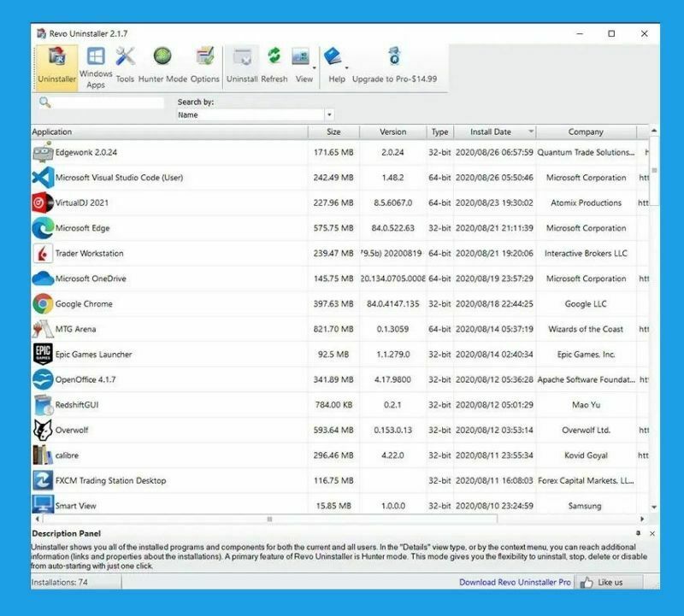Click the Quantum Trade Solutions company cell

pos(586,152)
